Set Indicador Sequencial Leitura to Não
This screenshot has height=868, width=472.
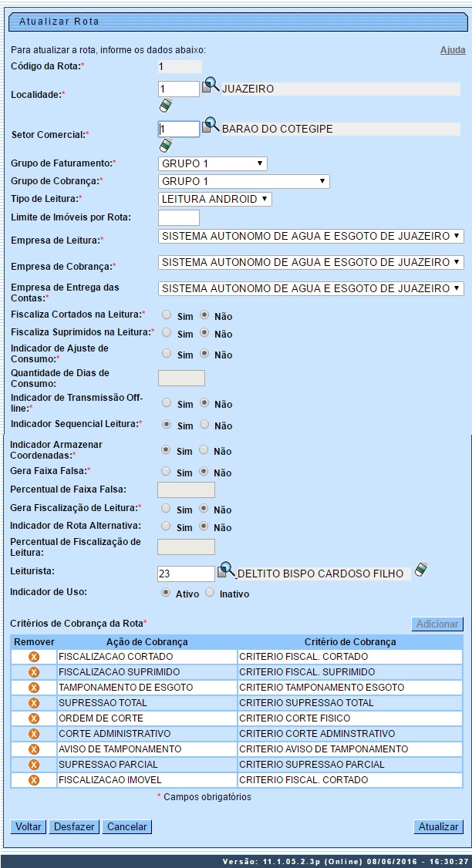(204, 424)
